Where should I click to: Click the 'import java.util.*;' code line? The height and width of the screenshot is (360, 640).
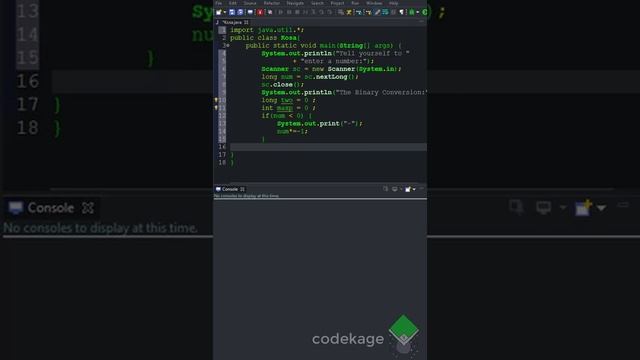(267, 30)
